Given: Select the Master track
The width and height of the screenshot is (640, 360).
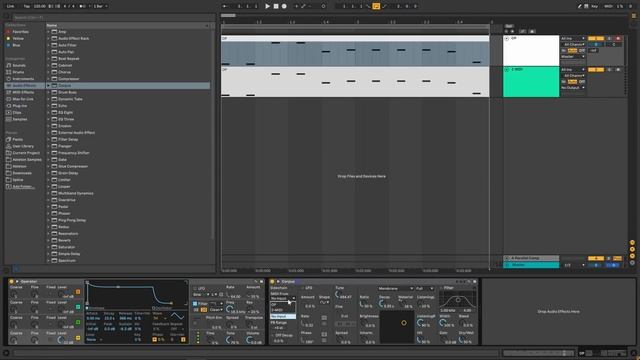Looking at the screenshot, I should click(531, 265).
